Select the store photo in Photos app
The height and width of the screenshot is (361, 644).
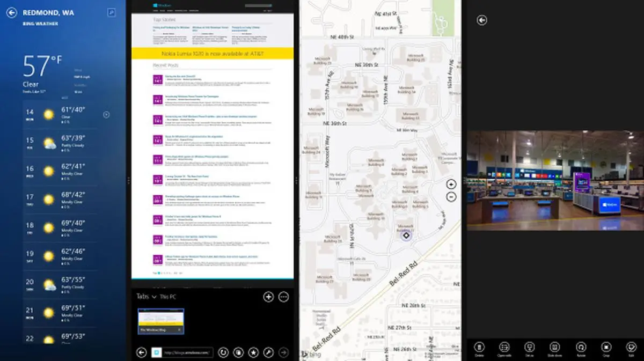(555, 181)
